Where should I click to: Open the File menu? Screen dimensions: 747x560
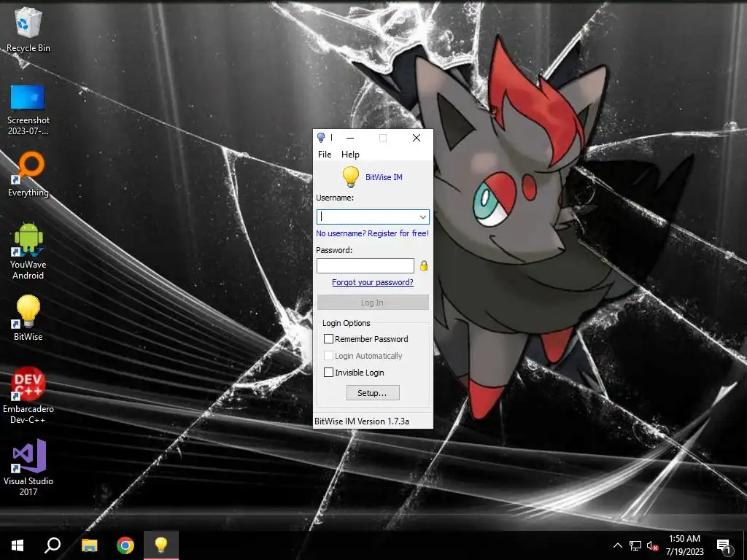tap(325, 155)
